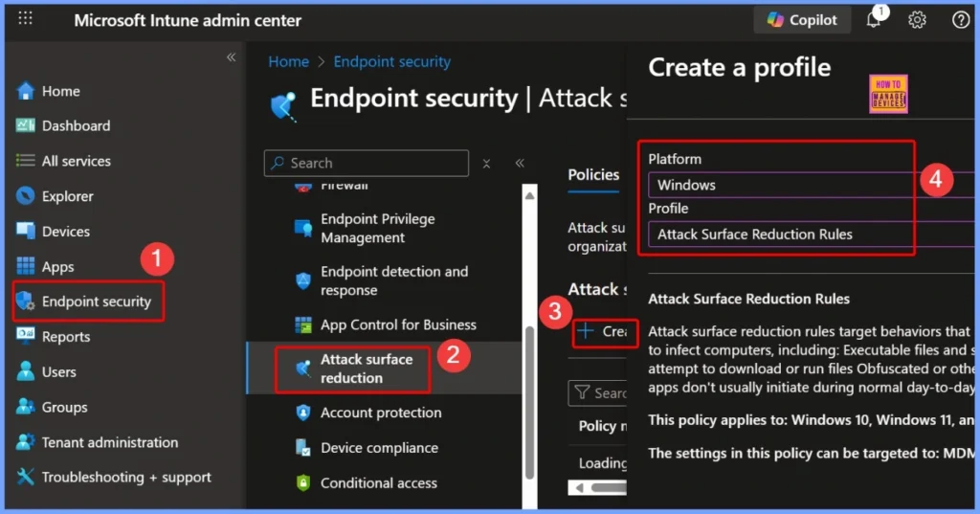The image size is (980, 514).
Task: Click the scroll up arrow of menu scrollbar
Action: click(529, 195)
